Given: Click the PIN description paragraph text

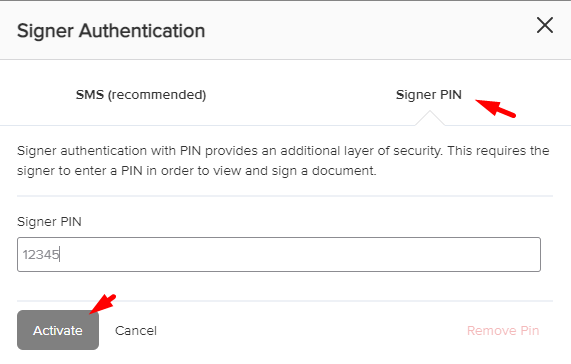Looking at the screenshot, I should tap(283, 161).
